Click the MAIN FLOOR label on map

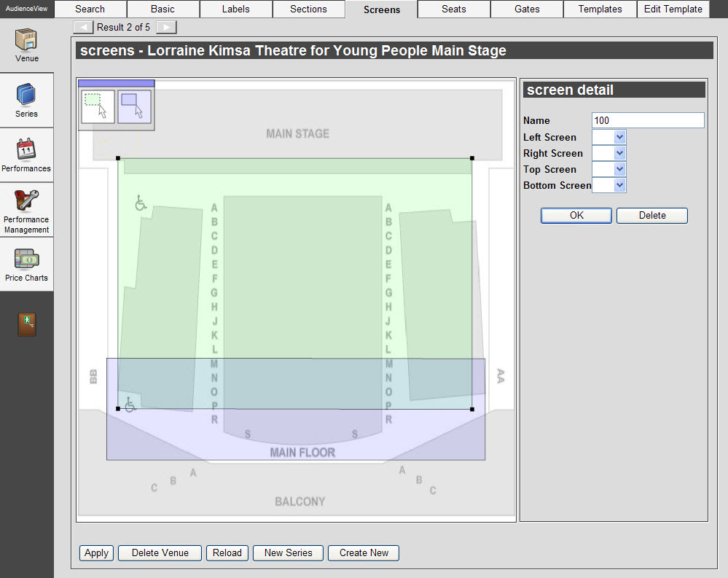click(302, 453)
